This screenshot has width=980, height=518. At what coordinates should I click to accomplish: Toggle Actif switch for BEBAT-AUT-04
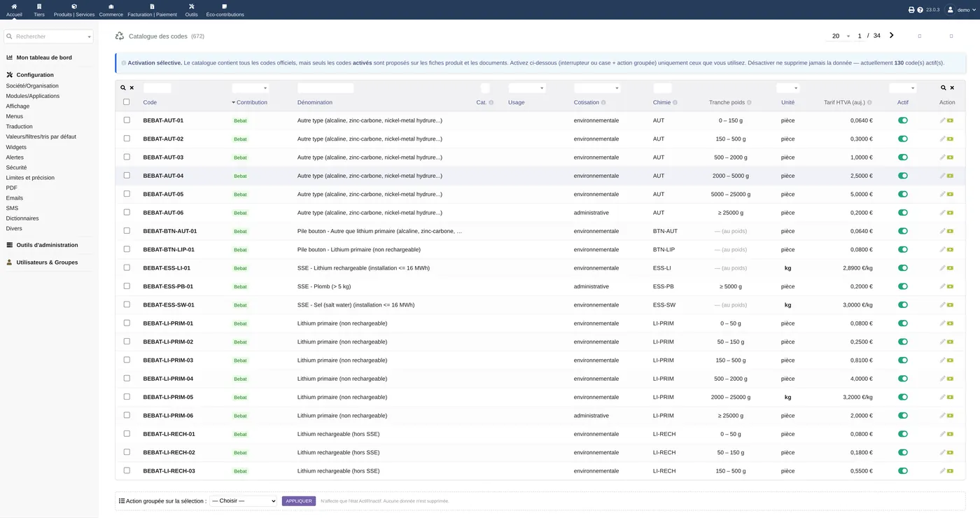(x=903, y=176)
